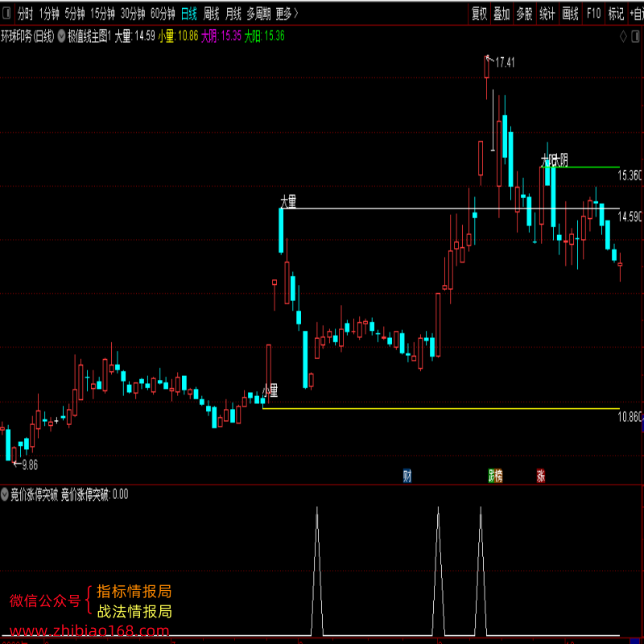
Task: Select the 15分钟 period tab
Action: point(103,14)
